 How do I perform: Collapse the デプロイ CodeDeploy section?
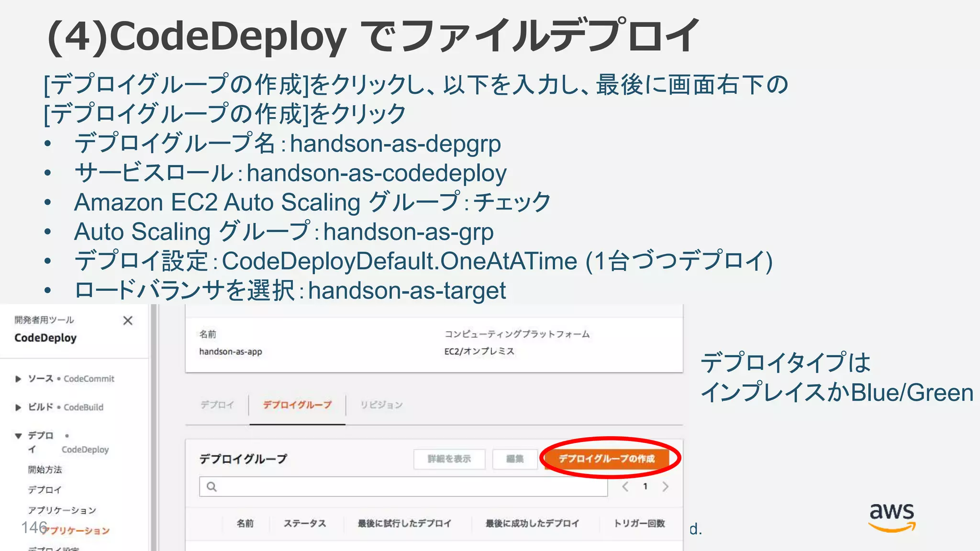[18, 436]
